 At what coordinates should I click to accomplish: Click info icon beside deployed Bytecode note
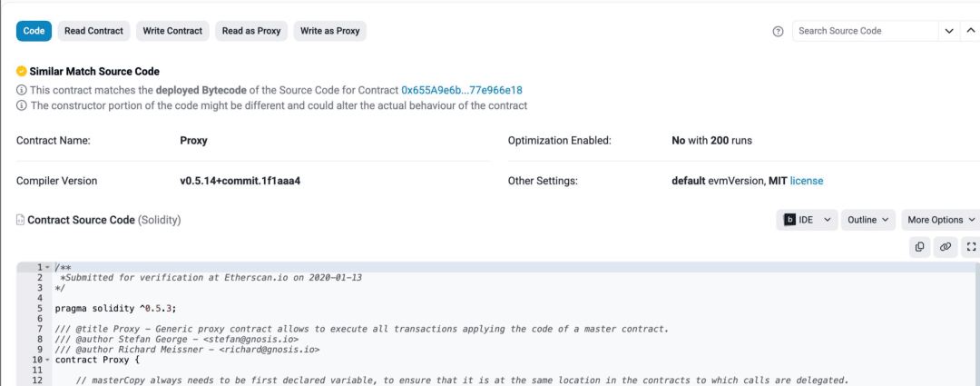pyautogui.click(x=21, y=90)
